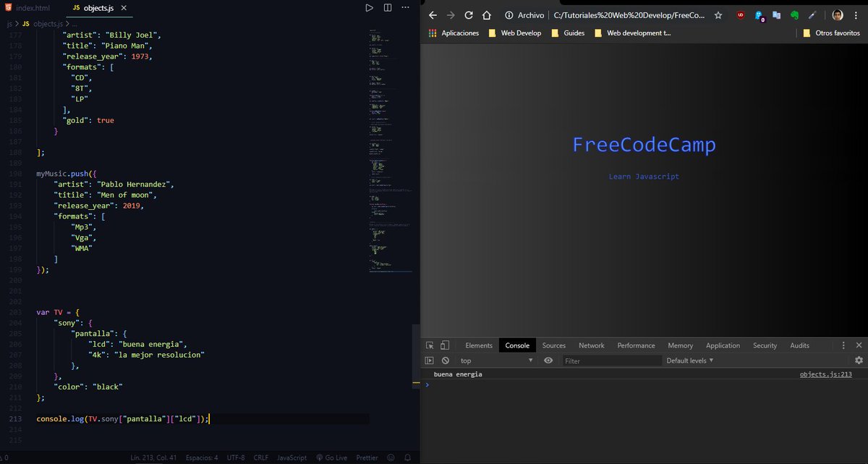The image size is (868, 464).
Task: Open Guides bookmarks folder
Action: point(568,33)
